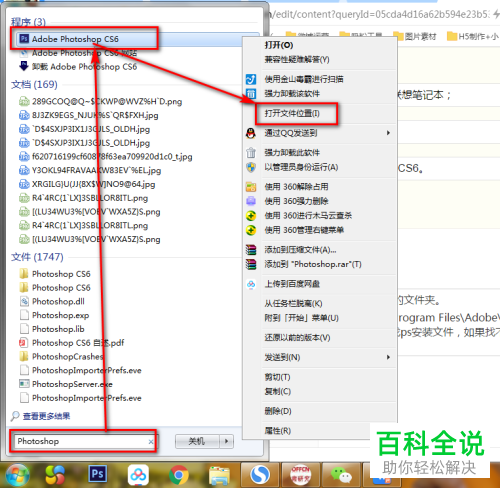
Task: Click the Photoshop.dll file icon
Action: click(x=24, y=301)
